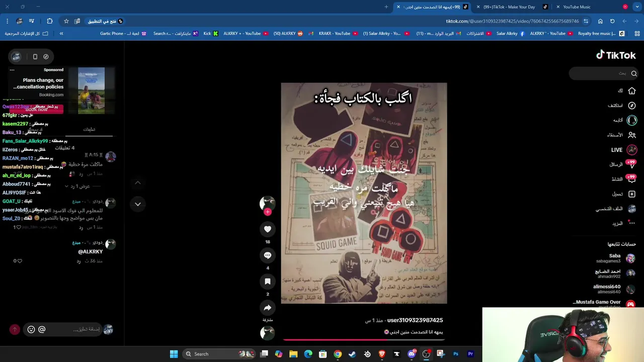This screenshot has height=362, width=644.
Task: Click Book now ad button
Action: [x=36, y=110]
